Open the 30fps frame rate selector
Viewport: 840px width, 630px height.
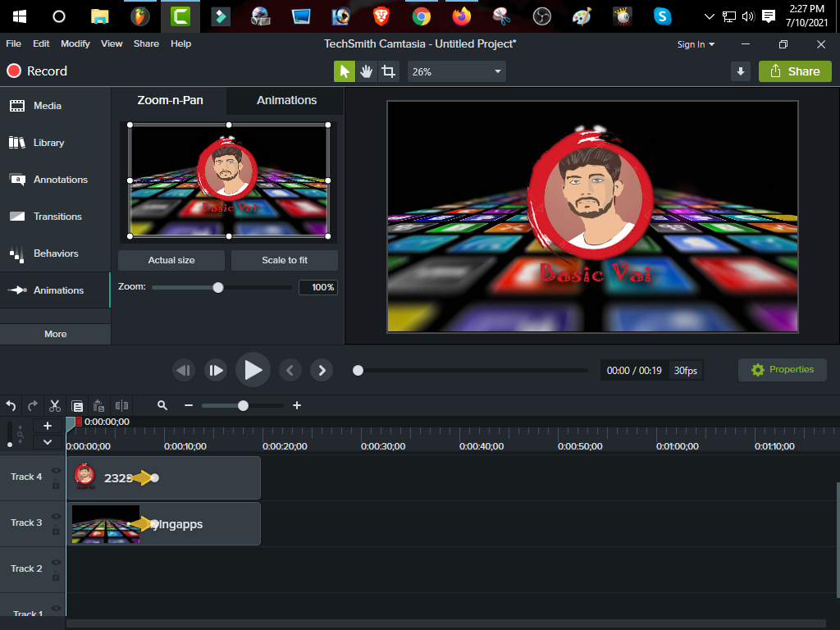(x=685, y=371)
